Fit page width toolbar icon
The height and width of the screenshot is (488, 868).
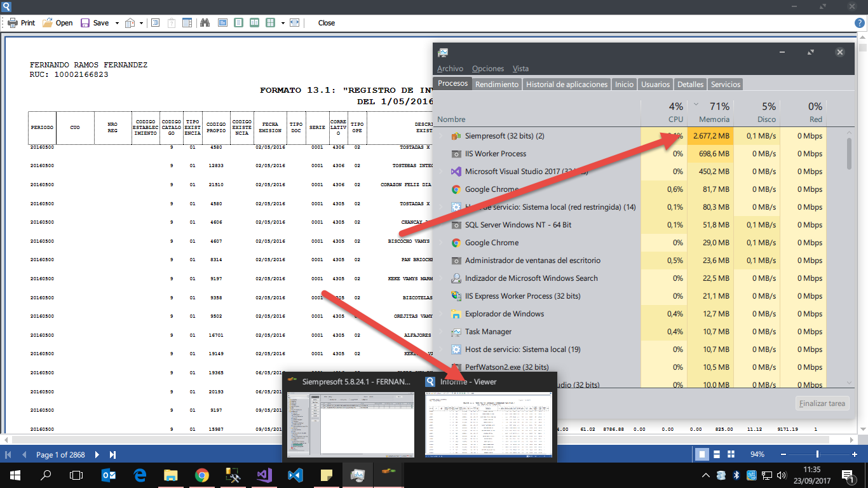(x=294, y=23)
